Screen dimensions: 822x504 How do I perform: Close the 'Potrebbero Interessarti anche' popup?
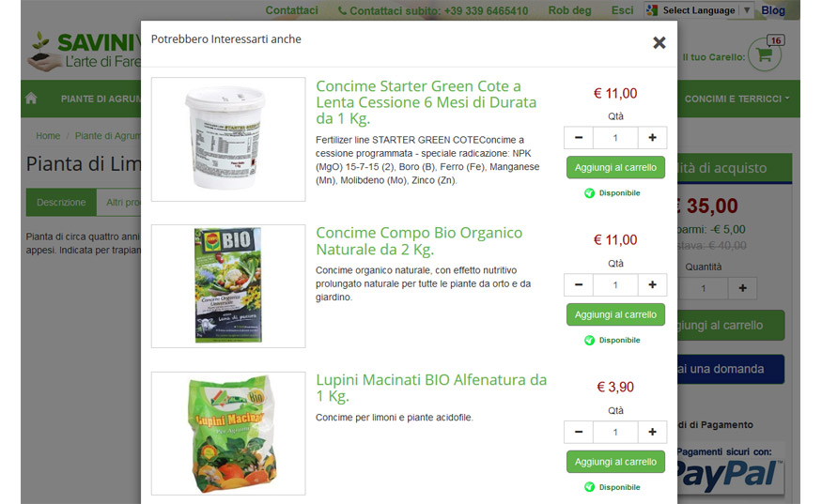point(659,42)
